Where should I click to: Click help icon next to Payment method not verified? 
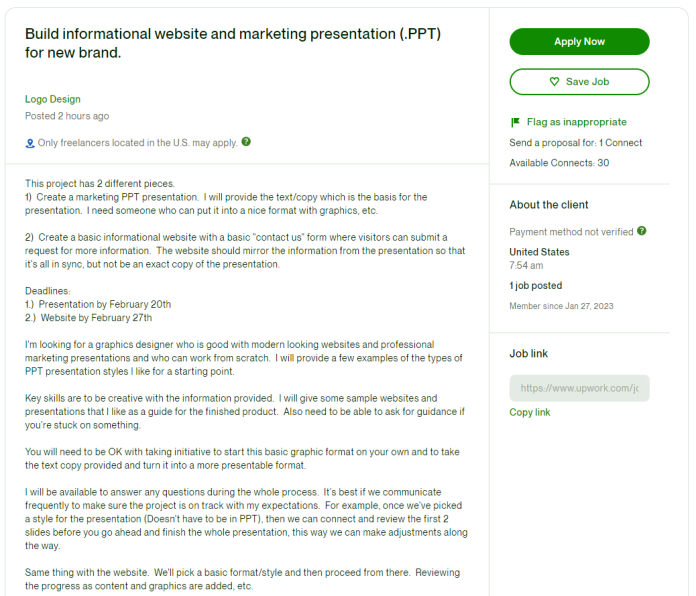pos(642,231)
